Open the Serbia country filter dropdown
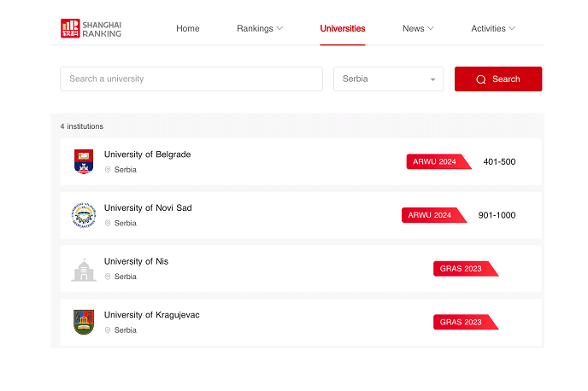 388,79
